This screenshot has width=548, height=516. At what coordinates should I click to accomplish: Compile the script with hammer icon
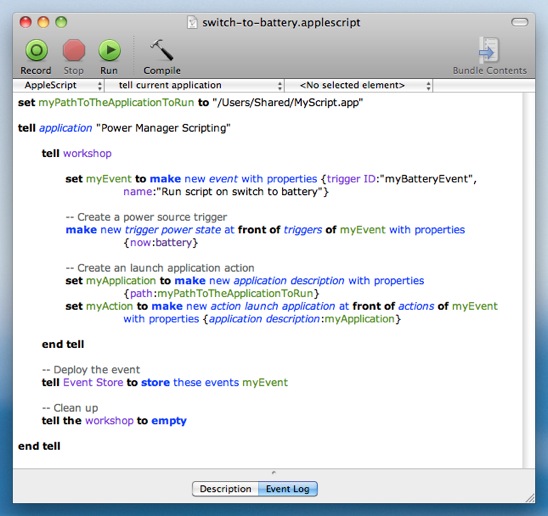point(162,50)
